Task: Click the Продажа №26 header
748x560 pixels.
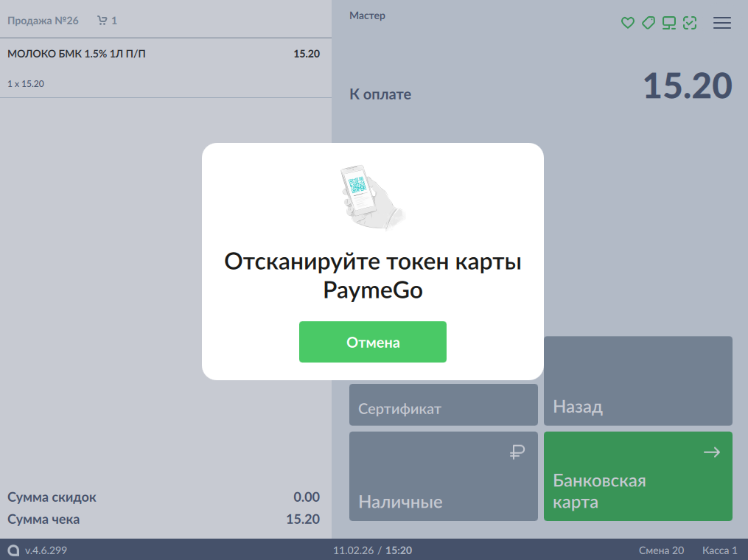Action: point(43,21)
